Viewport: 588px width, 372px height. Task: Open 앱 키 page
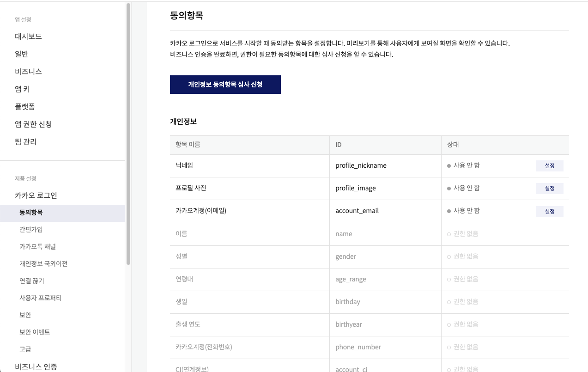[22, 89]
